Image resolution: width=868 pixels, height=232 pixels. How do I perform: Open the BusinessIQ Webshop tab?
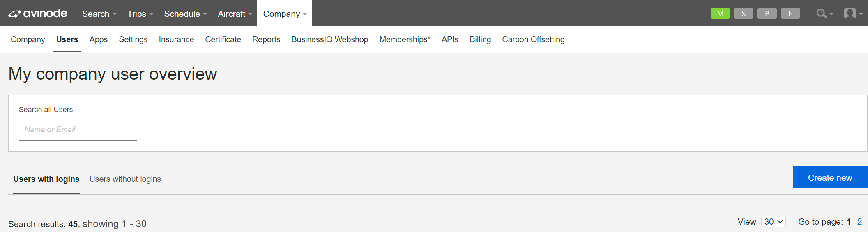click(329, 39)
